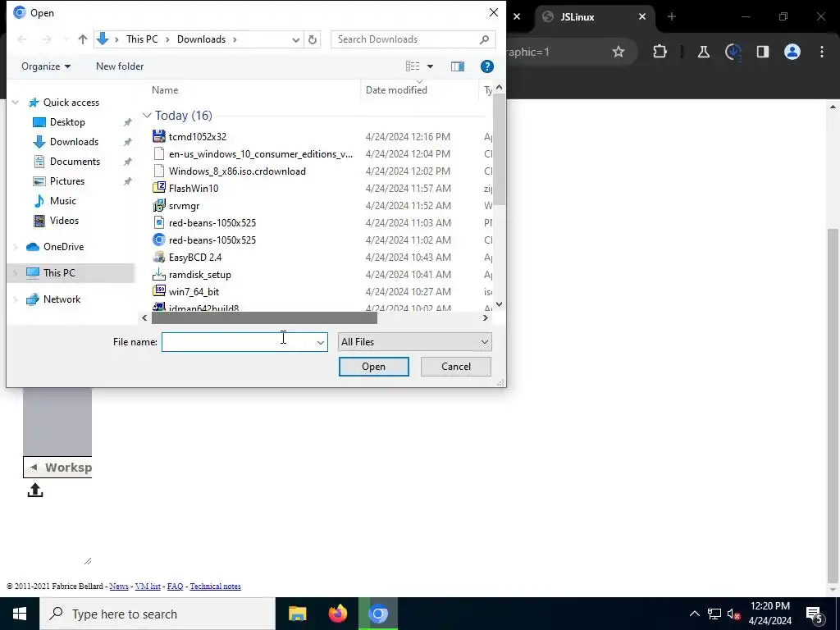Click the Search Downloads field
Screen dimensions: 840x630
point(413,39)
